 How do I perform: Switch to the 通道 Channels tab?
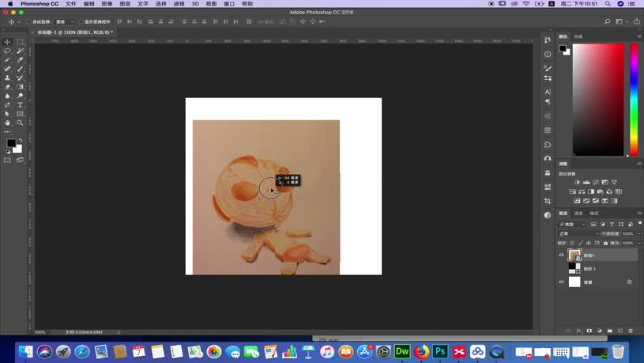pos(578,214)
